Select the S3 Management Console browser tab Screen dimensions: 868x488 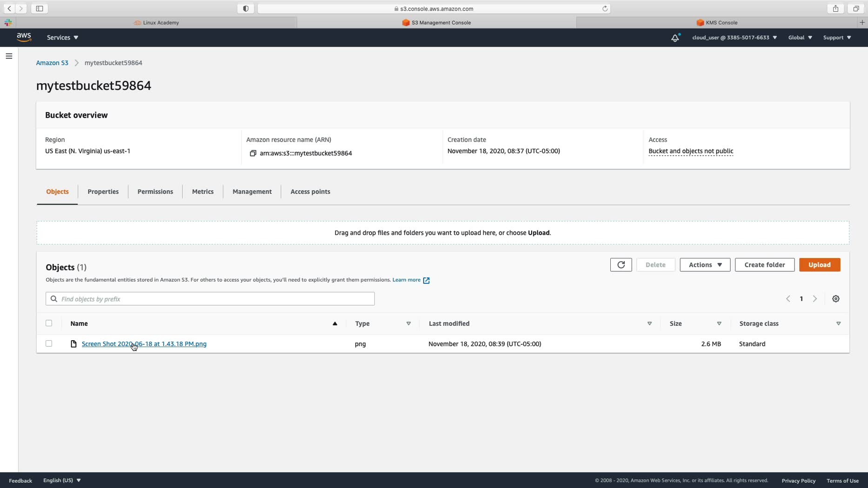[x=436, y=22]
